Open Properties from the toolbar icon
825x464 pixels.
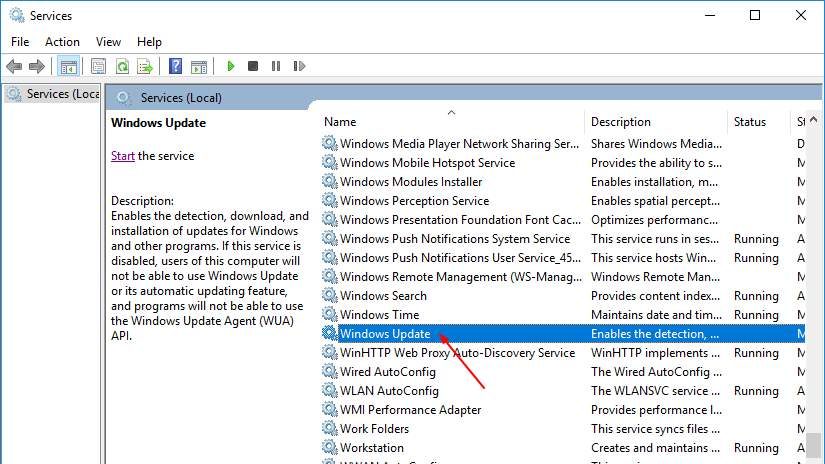pyautogui.click(x=98, y=67)
